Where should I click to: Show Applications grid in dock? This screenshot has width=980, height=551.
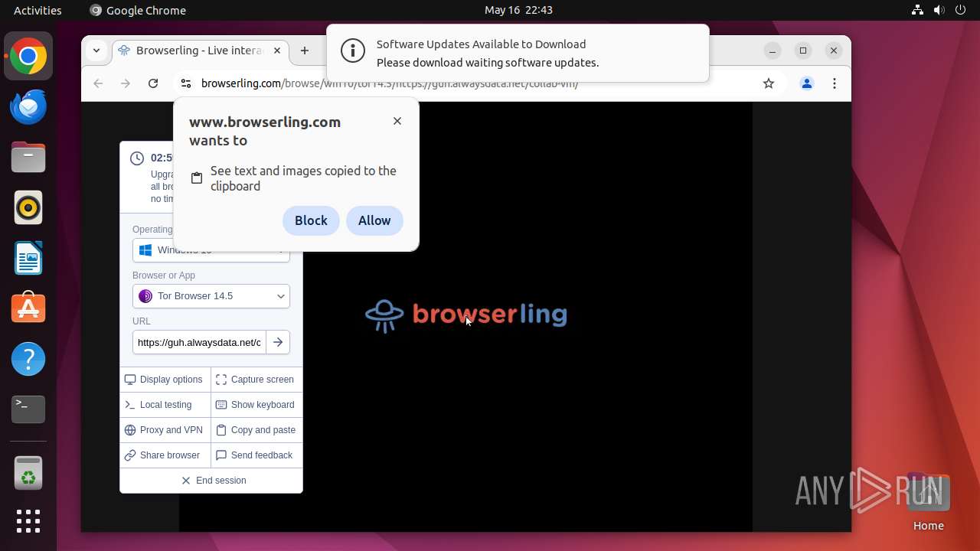pos(28,521)
